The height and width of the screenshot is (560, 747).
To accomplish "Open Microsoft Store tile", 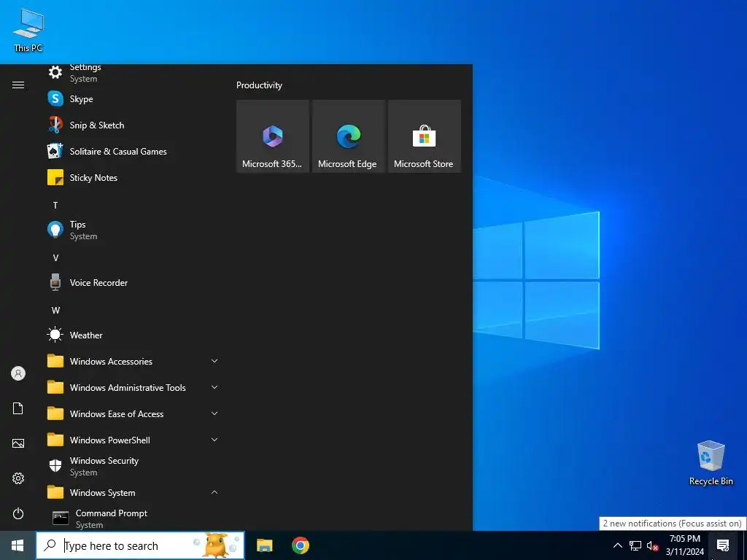I will (424, 136).
